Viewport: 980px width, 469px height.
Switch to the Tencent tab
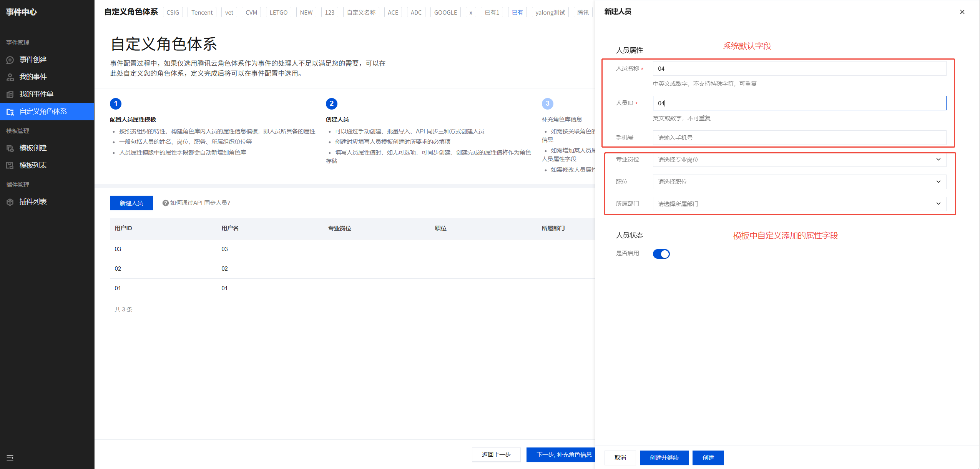coord(202,12)
